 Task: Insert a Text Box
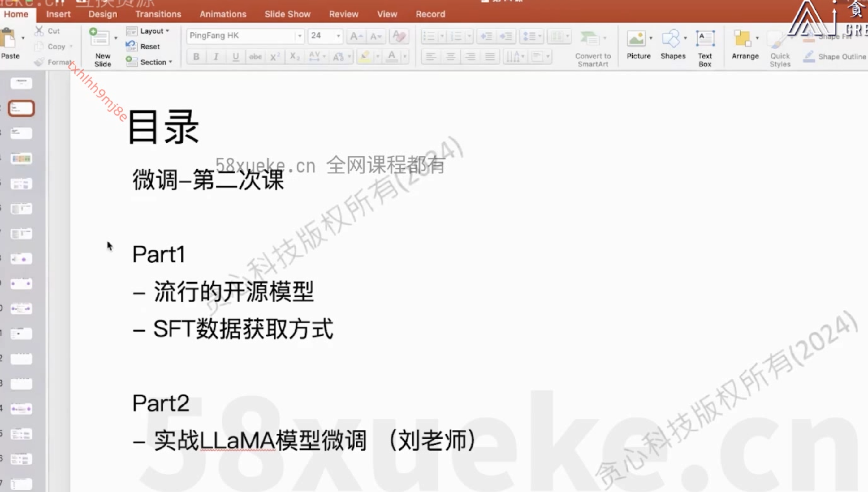pyautogui.click(x=705, y=39)
